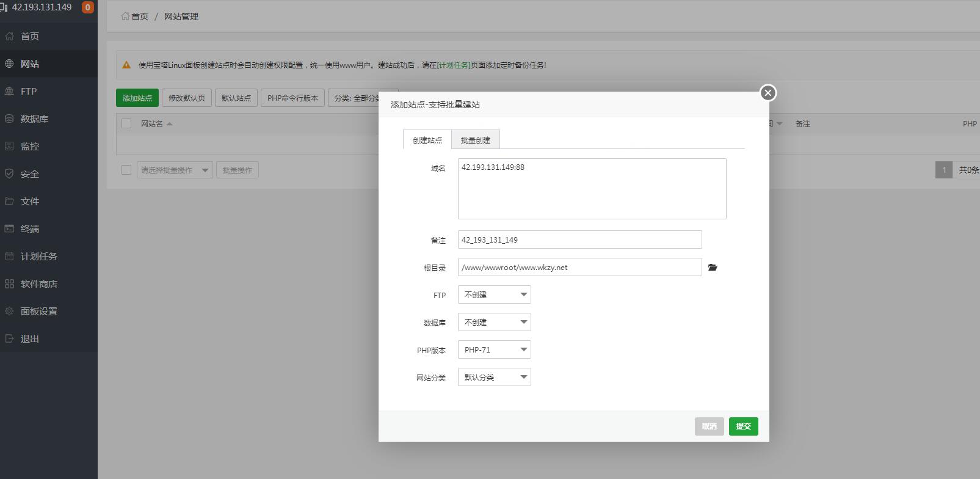The image size is (980, 479).
Task: Switch to the 批量创建 tab
Action: 475,140
